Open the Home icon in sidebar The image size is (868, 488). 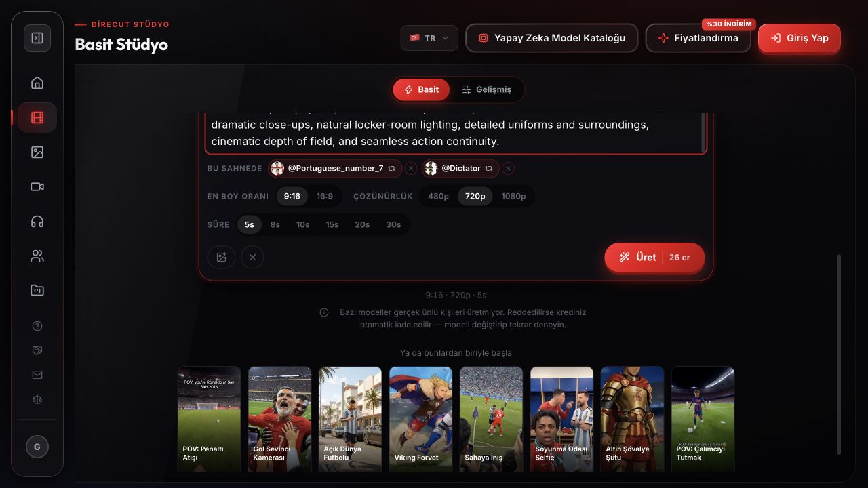(x=37, y=83)
